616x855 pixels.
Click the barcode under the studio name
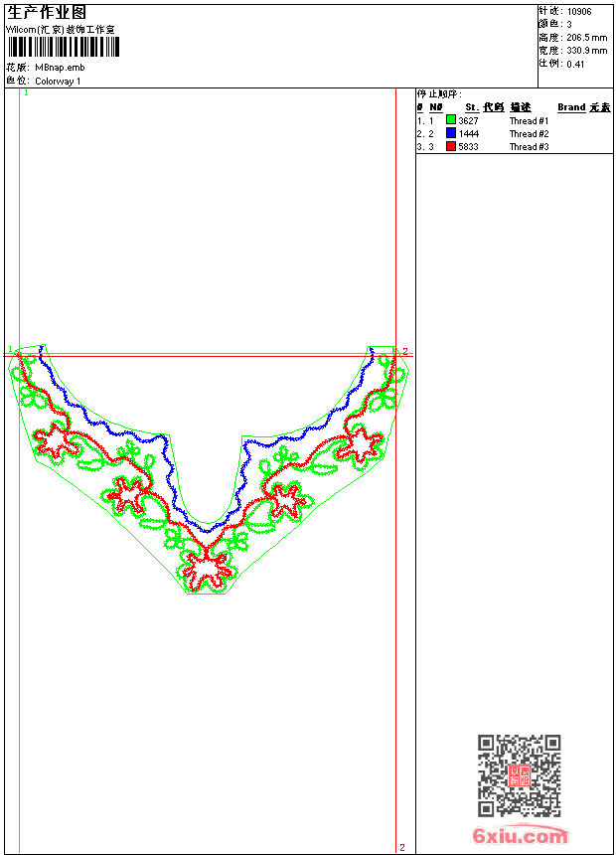(x=63, y=47)
